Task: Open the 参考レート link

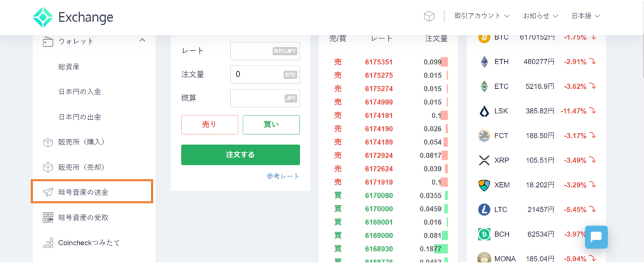Action: pos(283,176)
